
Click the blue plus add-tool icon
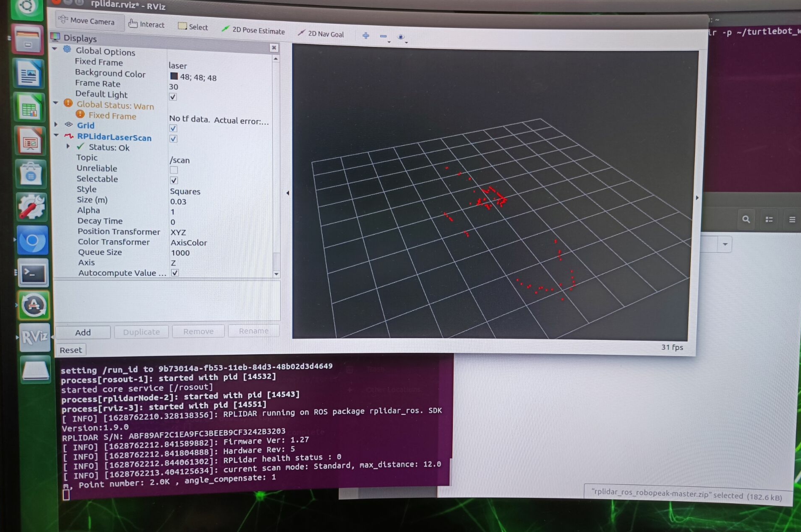click(x=366, y=36)
